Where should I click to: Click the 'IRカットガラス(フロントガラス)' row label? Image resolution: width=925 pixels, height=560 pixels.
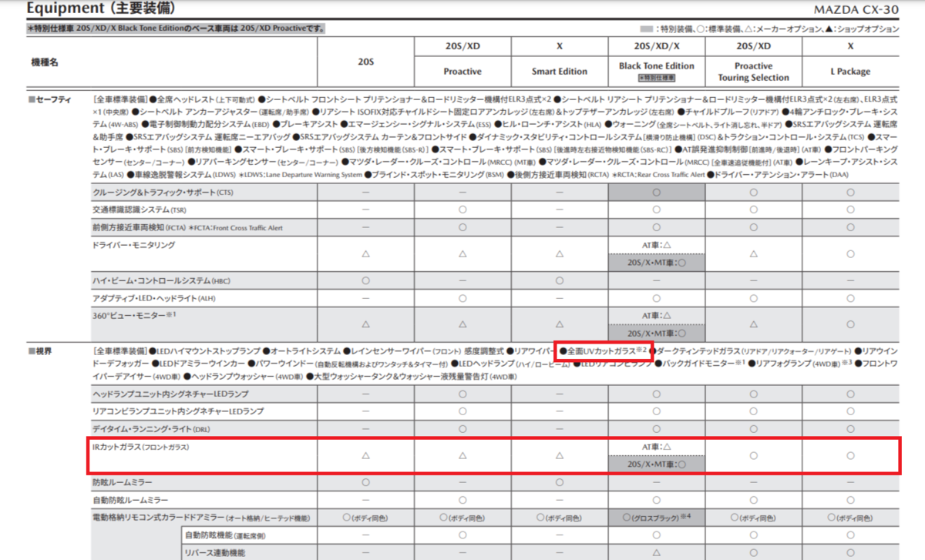140,447
